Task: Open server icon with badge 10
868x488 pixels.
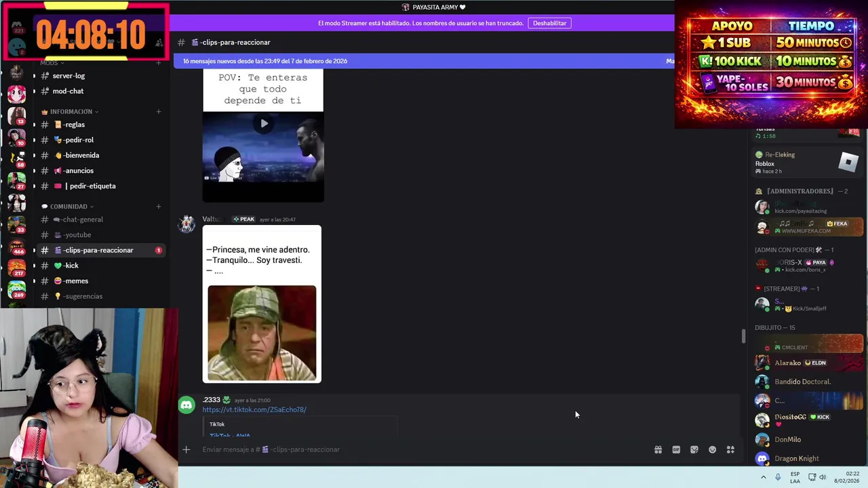Action: 16,138
